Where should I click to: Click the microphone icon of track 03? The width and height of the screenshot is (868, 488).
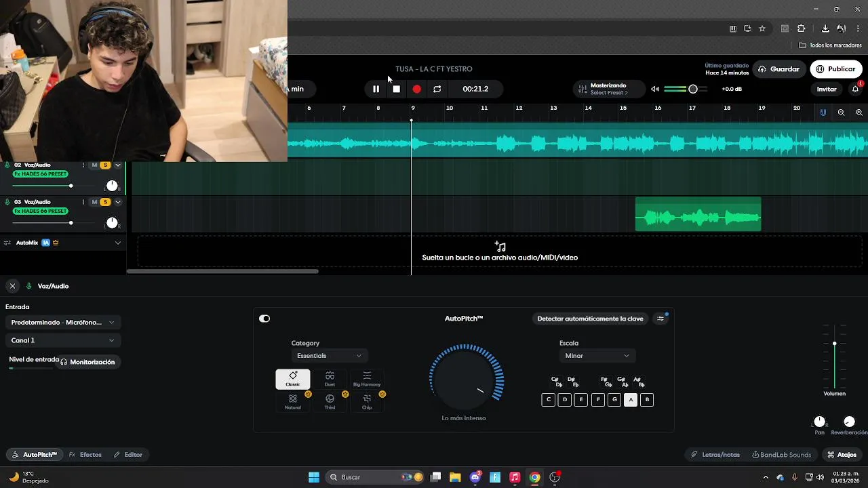point(7,202)
